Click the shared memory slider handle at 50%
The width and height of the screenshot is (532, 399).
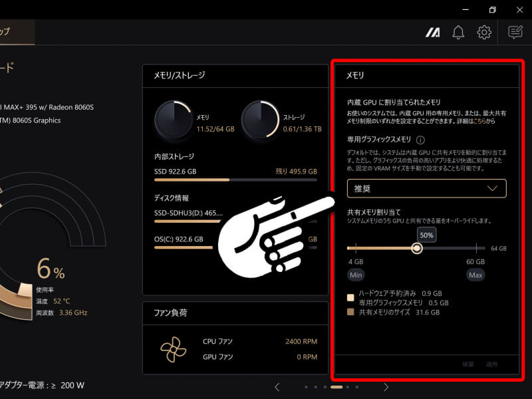pyautogui.click(x=418, y=247)
